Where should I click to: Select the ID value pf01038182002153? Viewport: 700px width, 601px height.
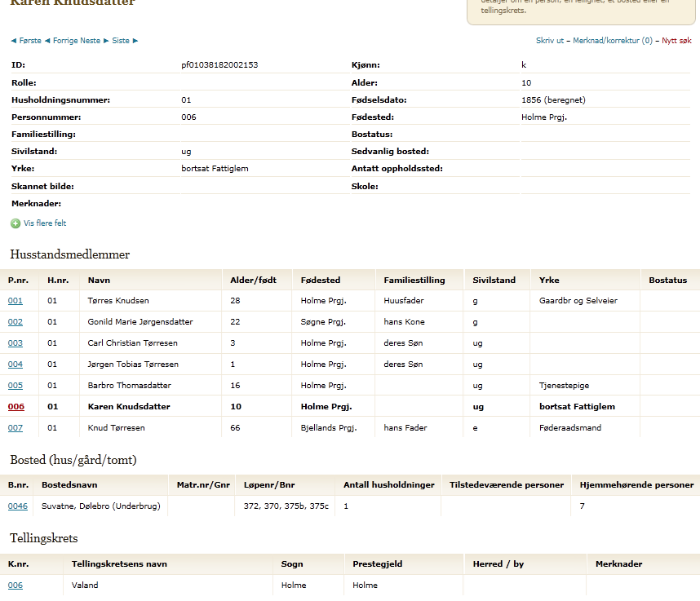pos(219,64)
